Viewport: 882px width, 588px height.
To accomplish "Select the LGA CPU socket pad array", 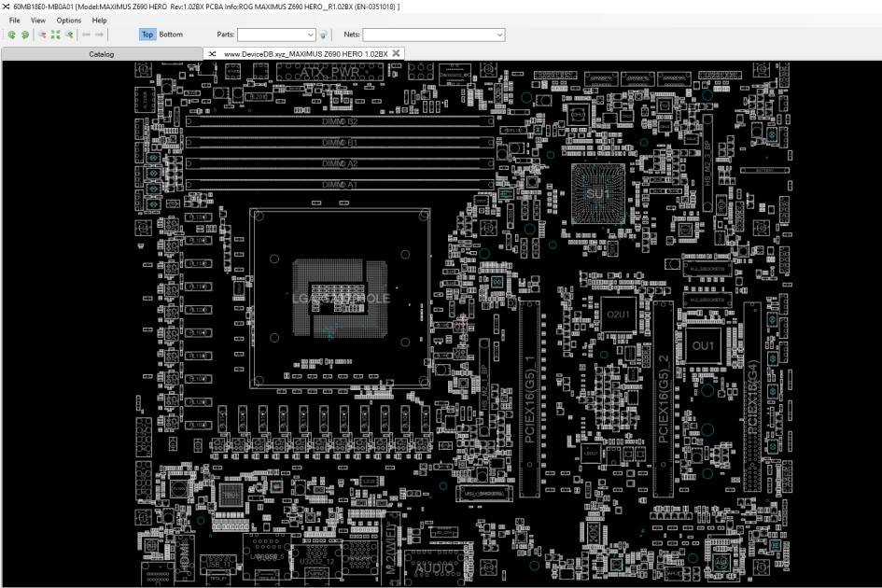I will [341, 298].
